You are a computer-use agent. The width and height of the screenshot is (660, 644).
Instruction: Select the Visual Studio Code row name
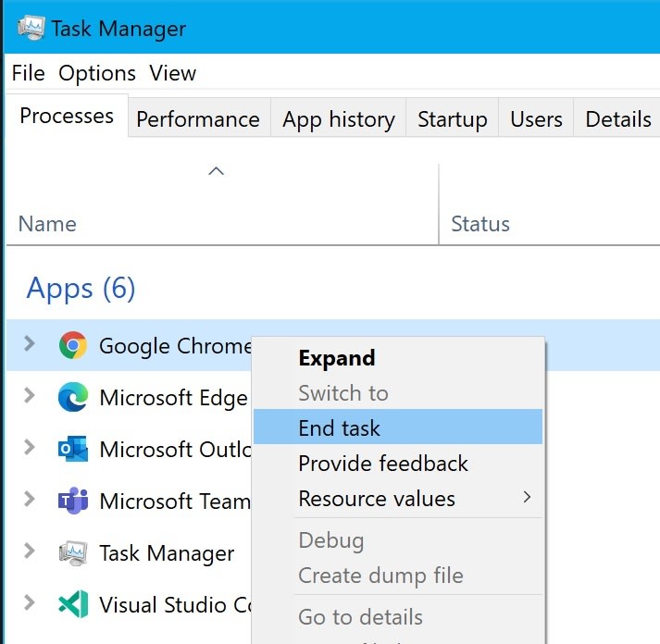tap(175, 605)
